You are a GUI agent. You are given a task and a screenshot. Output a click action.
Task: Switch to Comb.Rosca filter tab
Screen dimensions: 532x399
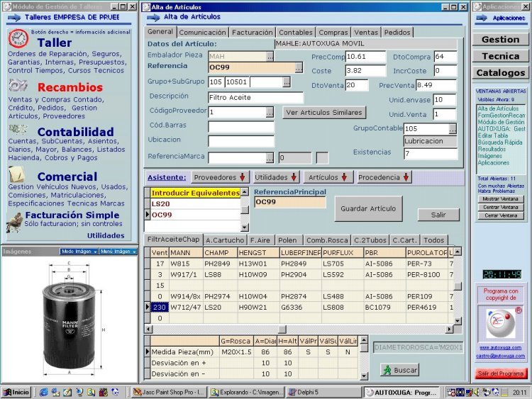pyautogui.click(x=327, y=240)
